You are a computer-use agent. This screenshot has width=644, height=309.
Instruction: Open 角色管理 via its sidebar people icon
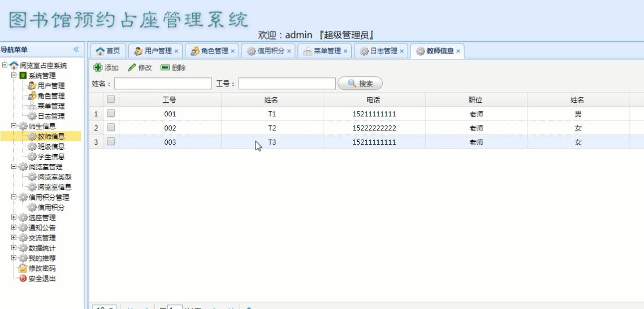click(x=32, y=95)
